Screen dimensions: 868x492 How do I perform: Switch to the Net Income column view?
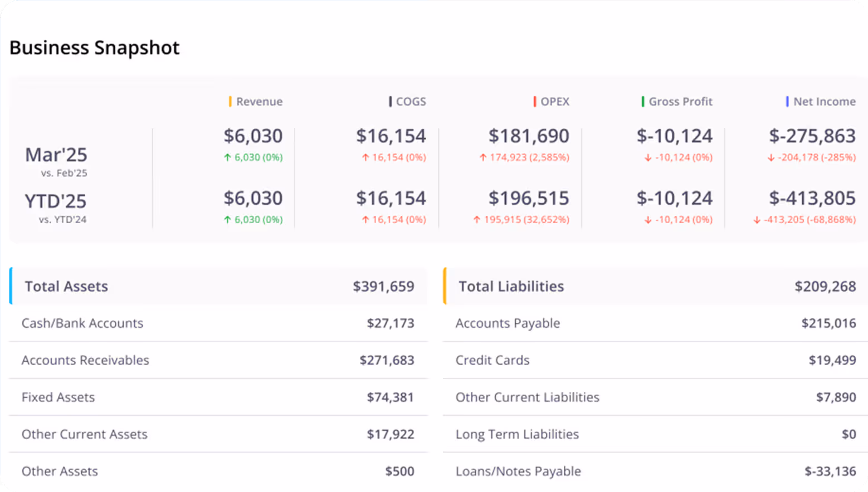[824, 101]
